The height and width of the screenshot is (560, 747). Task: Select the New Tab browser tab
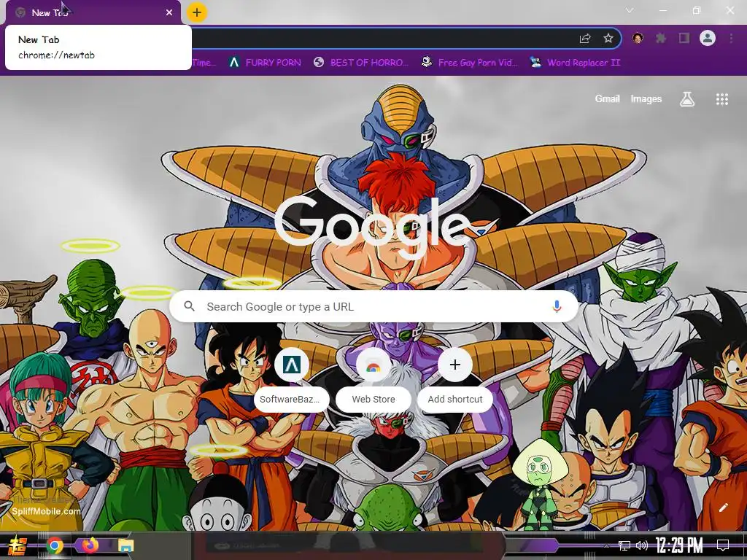pos(93,13)
